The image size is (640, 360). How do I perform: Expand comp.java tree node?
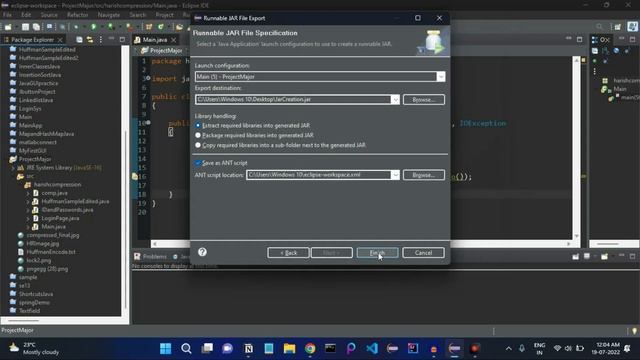28,193
